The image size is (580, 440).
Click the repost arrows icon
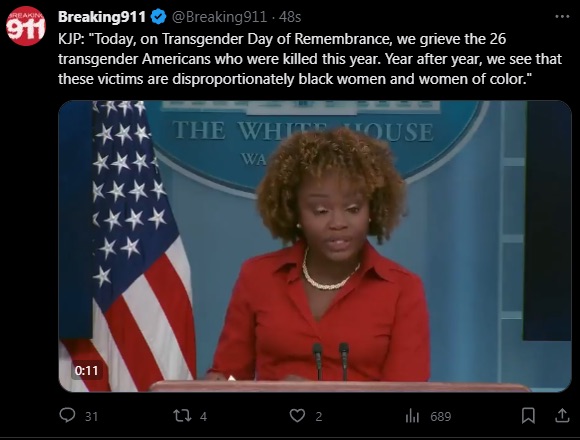[182, 416]
